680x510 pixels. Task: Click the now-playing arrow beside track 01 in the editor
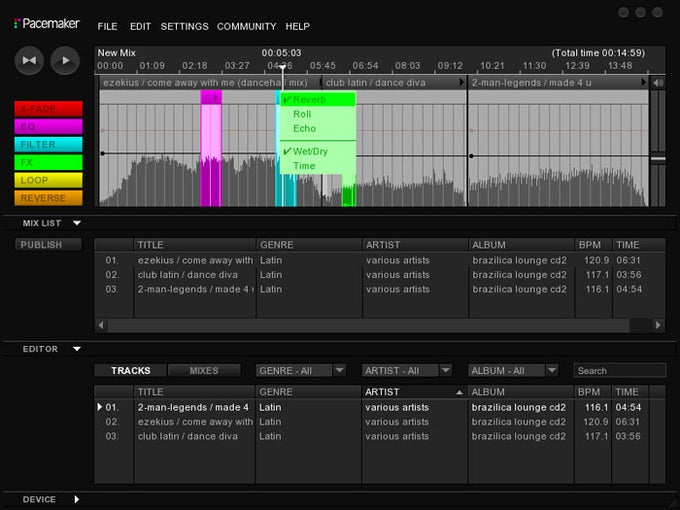[x=100, y=407]
